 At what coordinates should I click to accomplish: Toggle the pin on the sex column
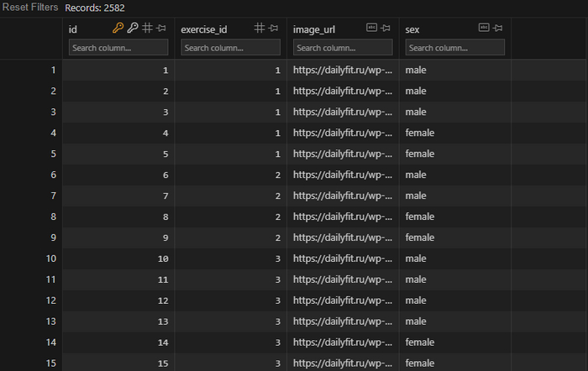(x=498, y=29)
